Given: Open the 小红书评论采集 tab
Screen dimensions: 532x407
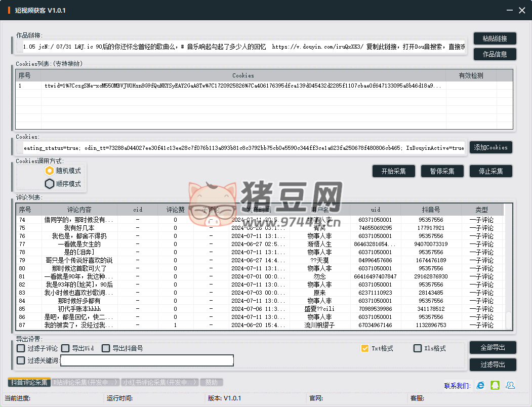Looking at the screenshot, I should coord(159,382).
